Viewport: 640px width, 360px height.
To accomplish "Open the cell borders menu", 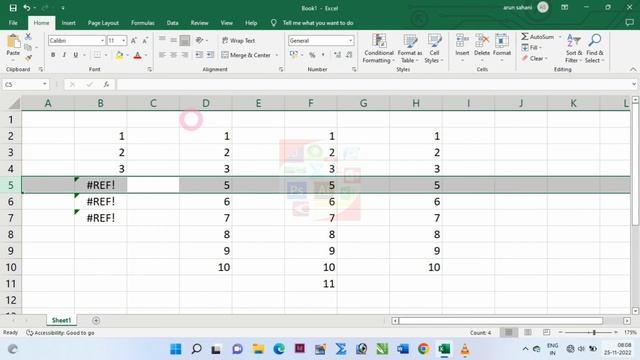I will 106,55.
